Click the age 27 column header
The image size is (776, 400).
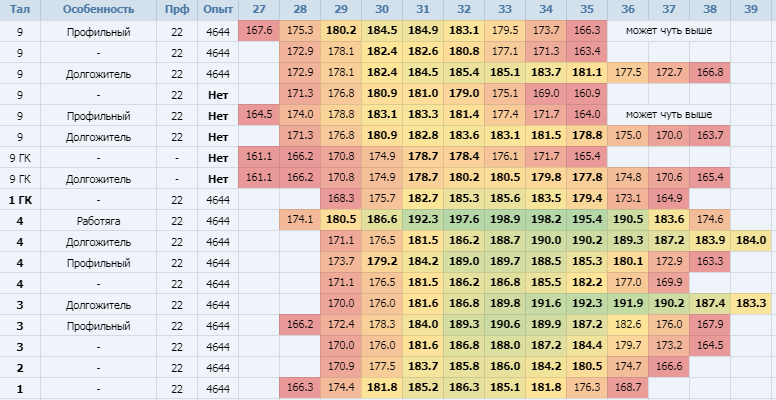click(259, 9)
